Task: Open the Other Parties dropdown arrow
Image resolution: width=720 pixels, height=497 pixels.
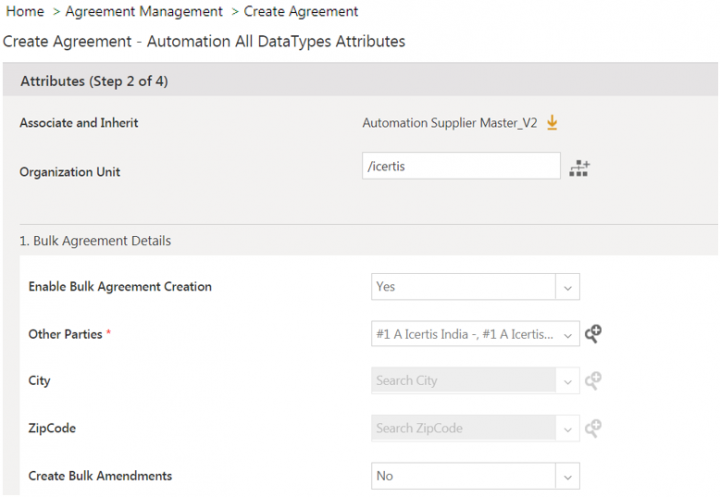Action: click(567, 335)
